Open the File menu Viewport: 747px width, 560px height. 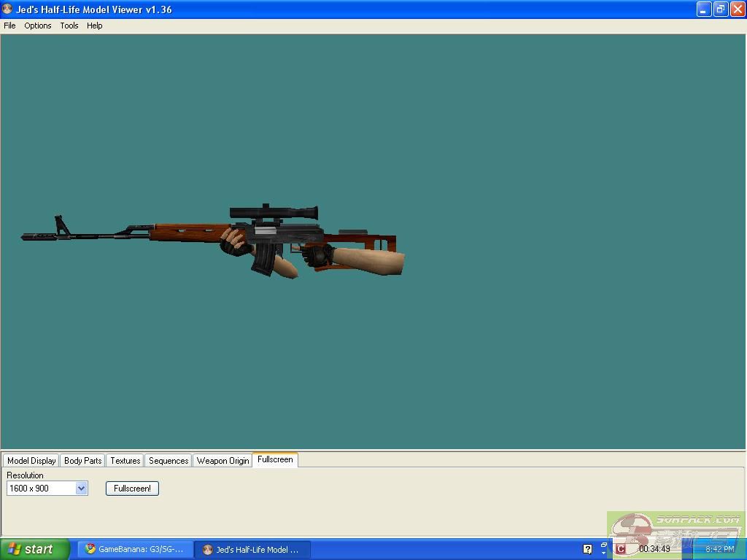click(9, 26)
